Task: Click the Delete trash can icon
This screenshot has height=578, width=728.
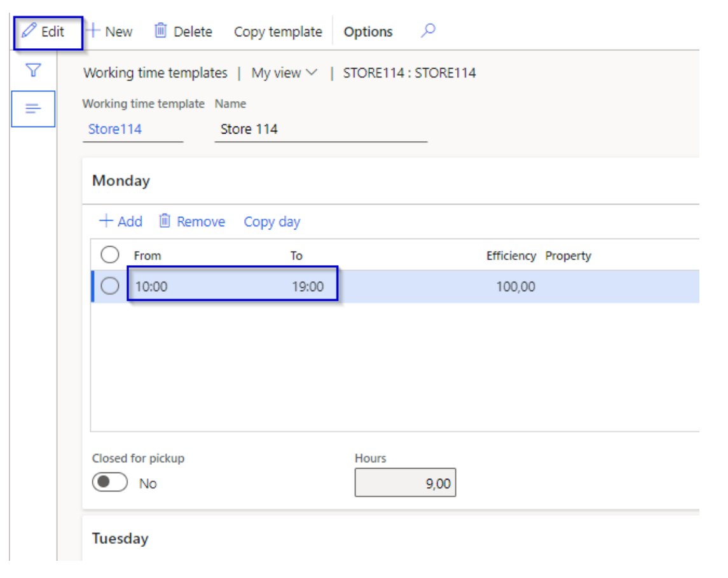Action: click(x=161, y=31)
